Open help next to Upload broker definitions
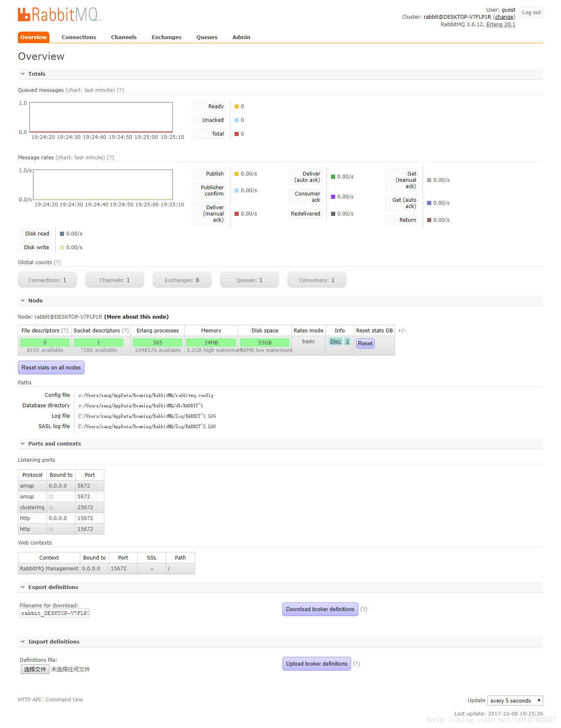561x728 pixels. click(x=356, y=664)
